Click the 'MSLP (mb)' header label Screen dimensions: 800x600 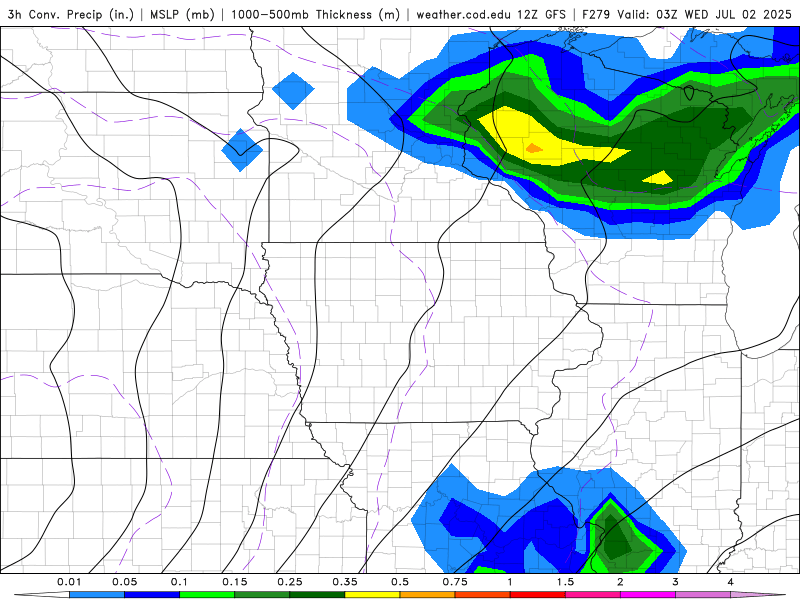[x=182, y=14]
